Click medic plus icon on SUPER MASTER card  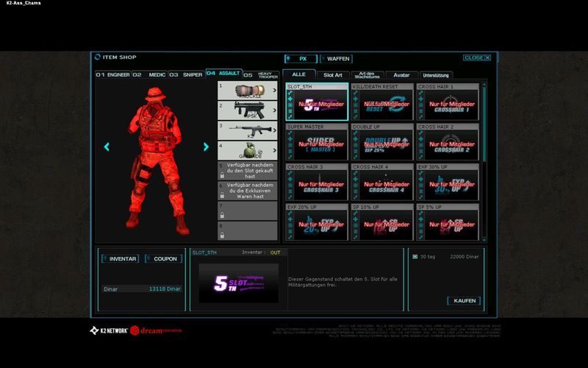pyautogui.click(x=290, y=139)
